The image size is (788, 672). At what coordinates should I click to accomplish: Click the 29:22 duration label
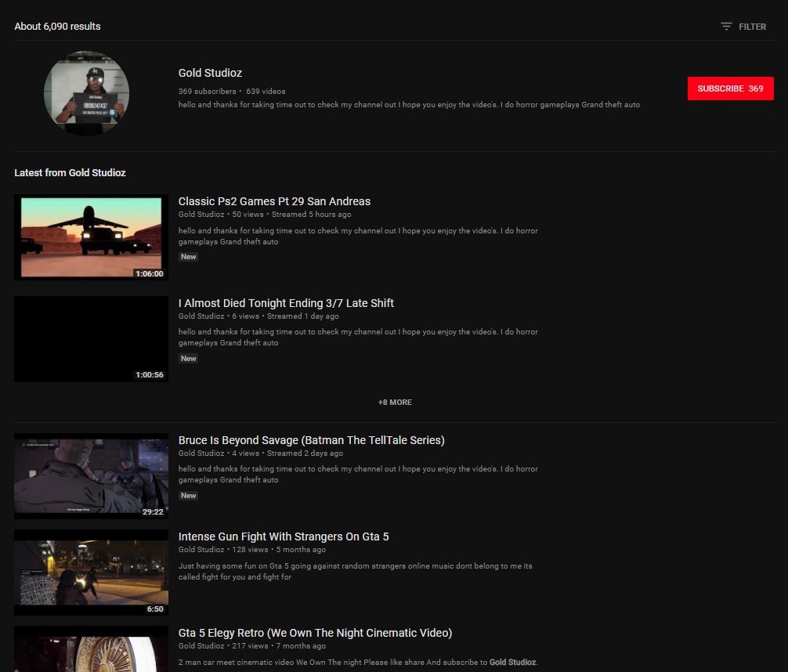click(153, 512)
